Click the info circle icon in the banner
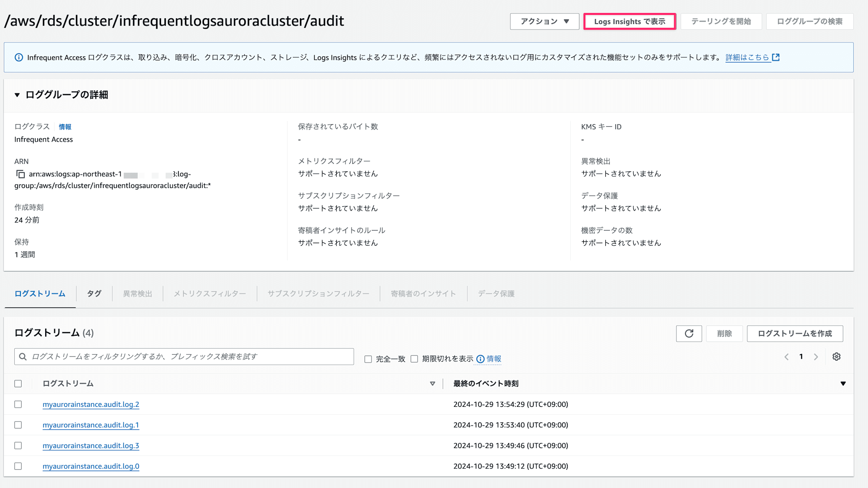 (19, 57)
